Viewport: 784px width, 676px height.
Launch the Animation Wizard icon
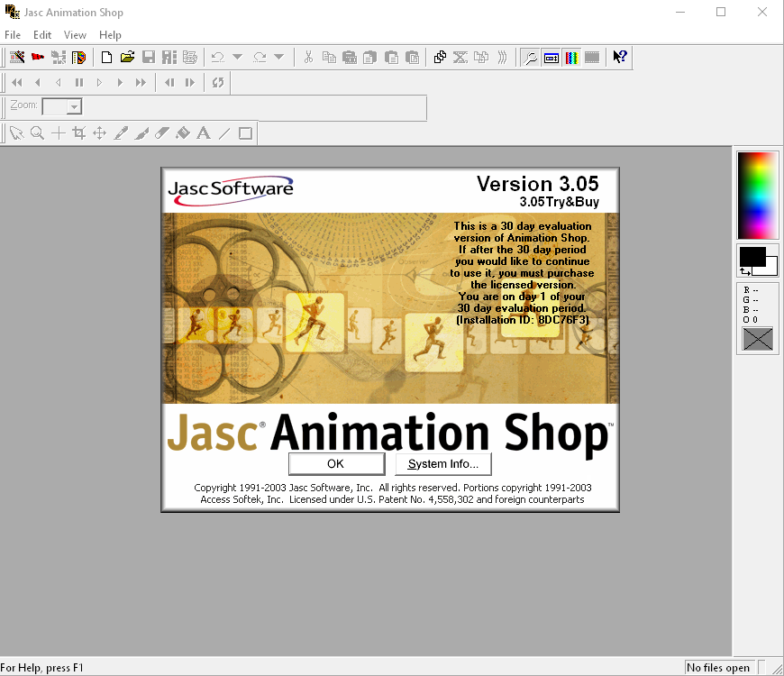tap(17, 57)
